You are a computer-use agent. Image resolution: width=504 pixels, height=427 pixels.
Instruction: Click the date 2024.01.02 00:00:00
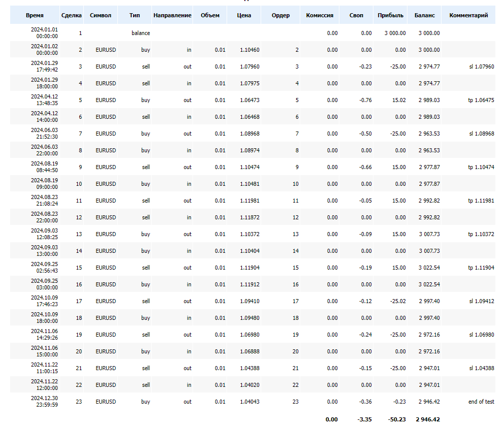point(44,50)
